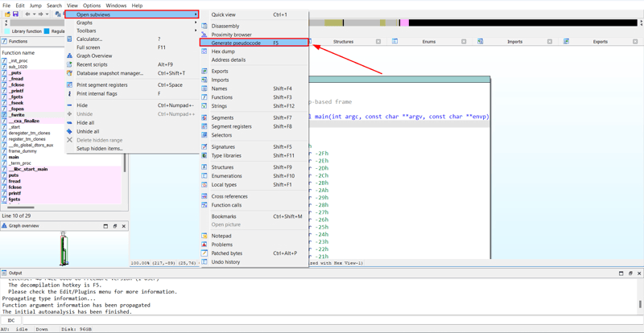Screen dimensions: 644x333
Task: Switch to the Exports tab
Action: pyautogui.click(x=600, y=42)
